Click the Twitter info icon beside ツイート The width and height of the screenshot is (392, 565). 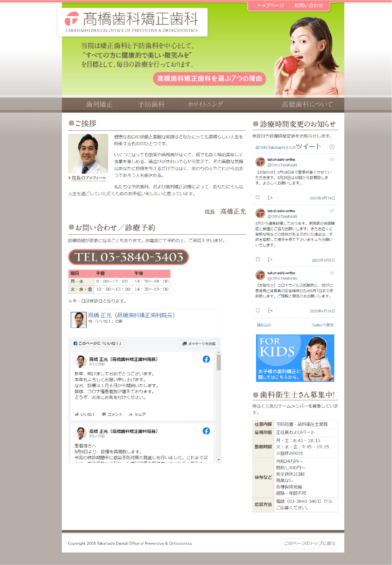(x=332, y=147)
